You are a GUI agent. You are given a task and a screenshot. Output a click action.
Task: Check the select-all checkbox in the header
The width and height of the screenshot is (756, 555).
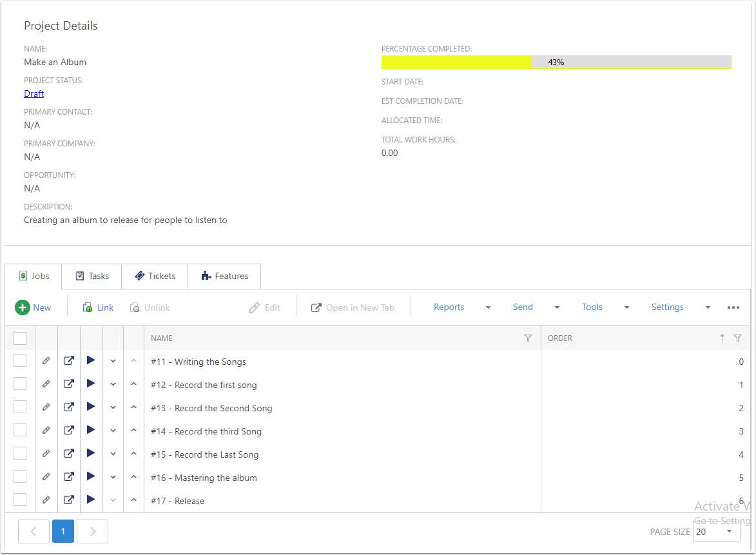click(20, 338)
